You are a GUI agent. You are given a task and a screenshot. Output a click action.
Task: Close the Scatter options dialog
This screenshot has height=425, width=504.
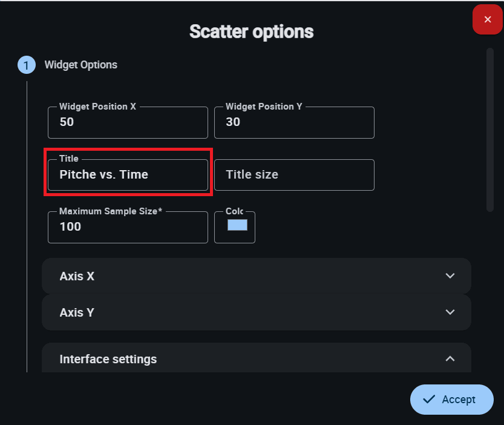coord(488,19)
